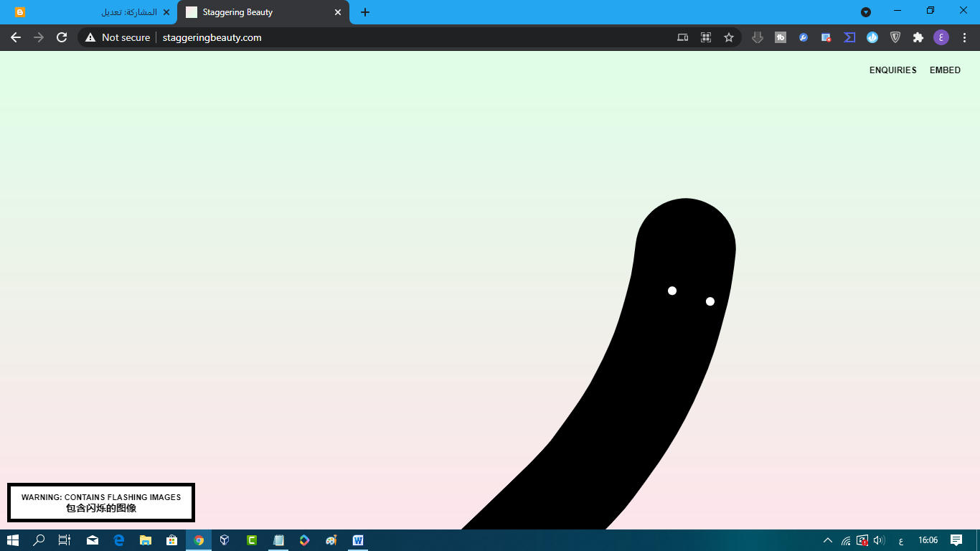Click the 16:06 taskbar clock

pos(928,540)
